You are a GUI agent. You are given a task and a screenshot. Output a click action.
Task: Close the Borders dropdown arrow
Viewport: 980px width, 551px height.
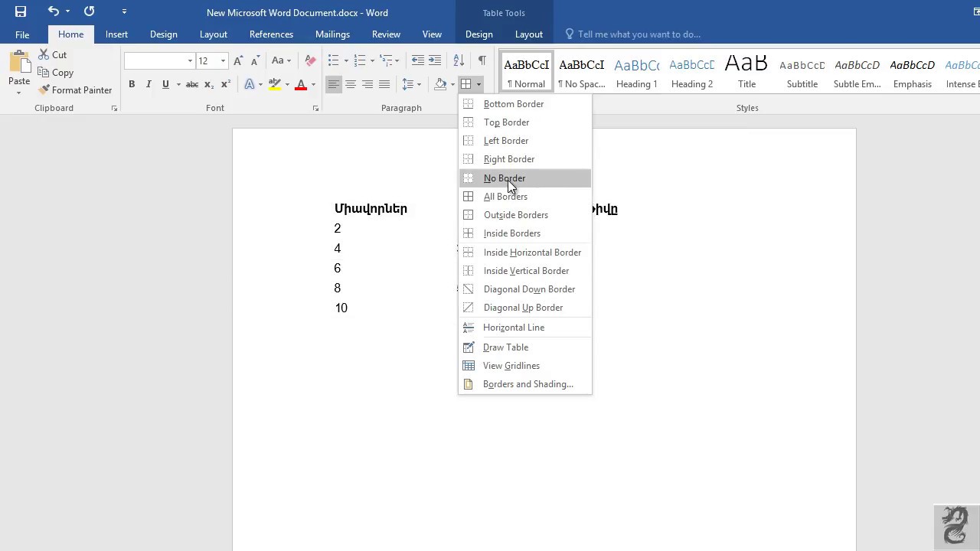click(479, 84)
